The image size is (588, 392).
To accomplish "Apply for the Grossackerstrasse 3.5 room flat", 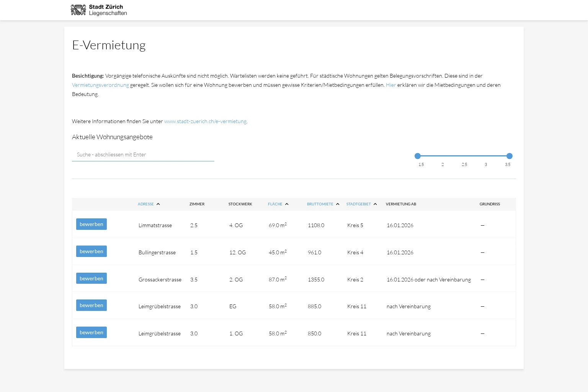I will click(91, 278).
